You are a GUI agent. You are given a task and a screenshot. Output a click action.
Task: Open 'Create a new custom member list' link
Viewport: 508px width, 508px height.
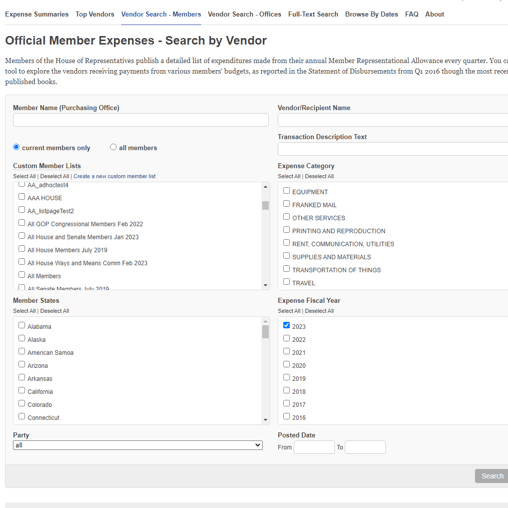tap(114, 176)
